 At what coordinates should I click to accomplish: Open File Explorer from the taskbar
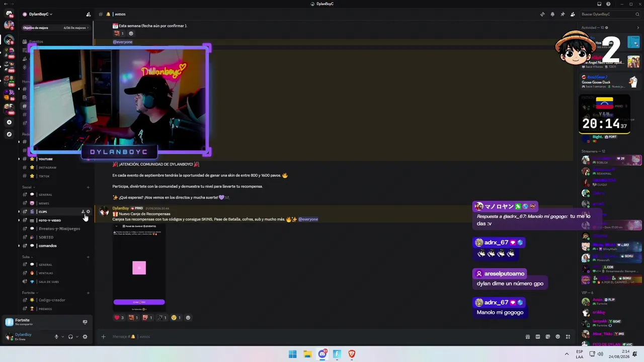tap(307, 354)
